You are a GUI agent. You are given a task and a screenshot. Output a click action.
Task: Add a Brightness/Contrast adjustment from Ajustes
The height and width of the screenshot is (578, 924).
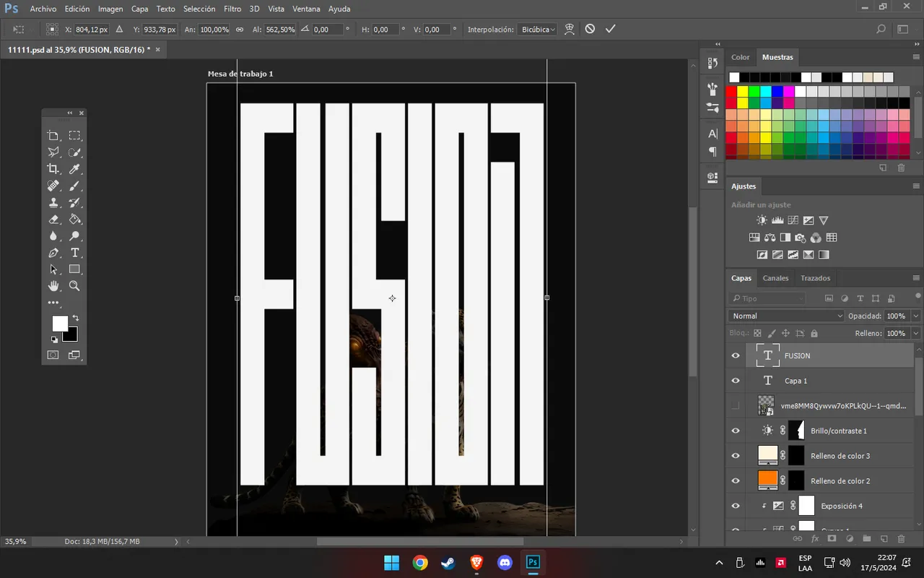(x=762, y=220)
